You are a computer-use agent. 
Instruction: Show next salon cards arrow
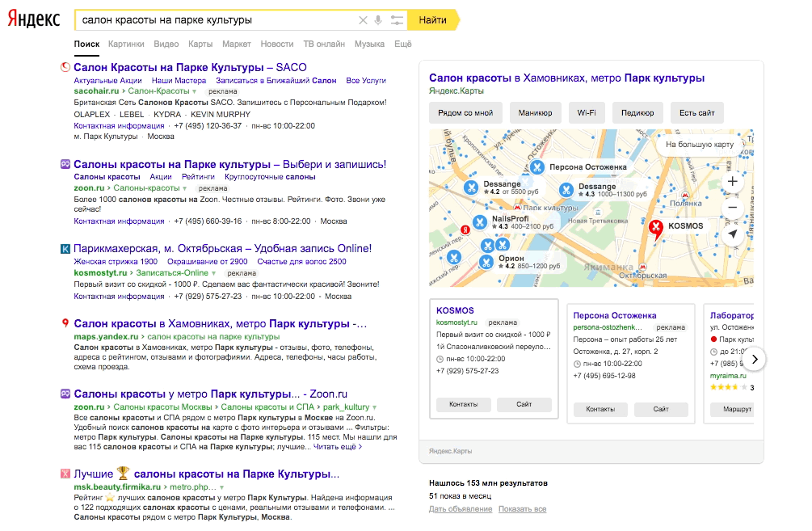point(755,360)
